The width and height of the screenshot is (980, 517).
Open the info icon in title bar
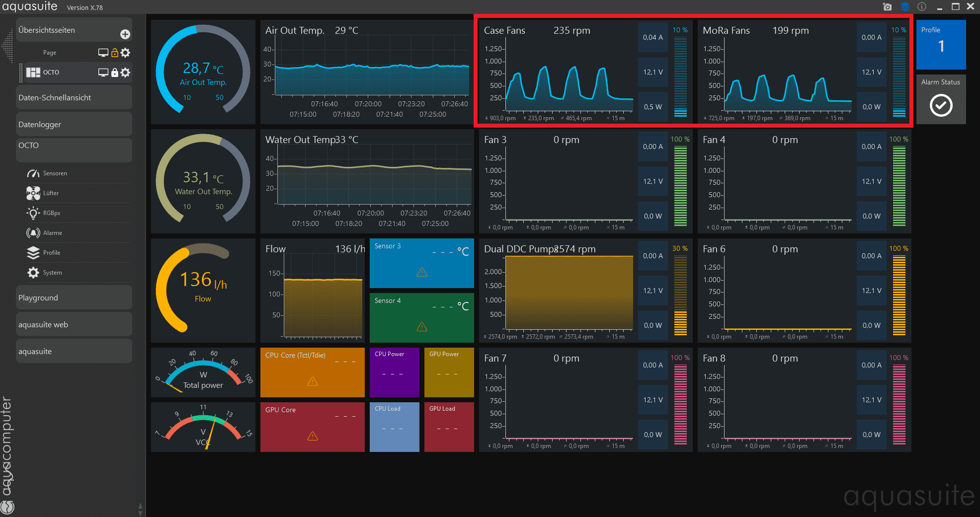click(922, 6)
